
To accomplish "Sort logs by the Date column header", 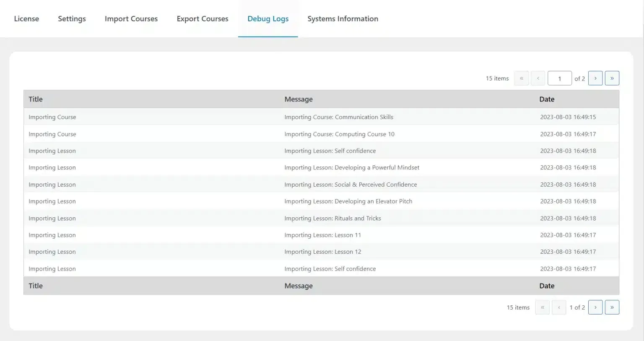I will (547, 99).
